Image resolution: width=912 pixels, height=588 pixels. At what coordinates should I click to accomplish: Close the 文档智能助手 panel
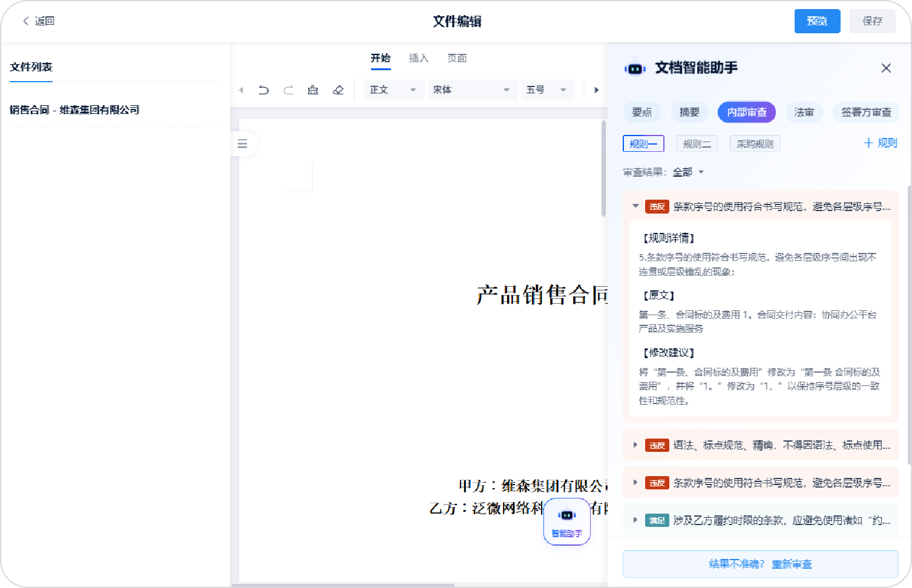886,68
